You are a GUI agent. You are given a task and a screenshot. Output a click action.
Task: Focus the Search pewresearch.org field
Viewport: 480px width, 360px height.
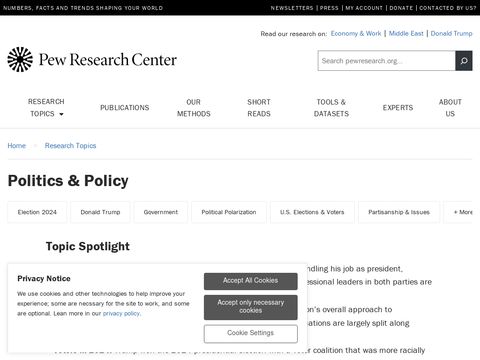[x=387, y=61]
